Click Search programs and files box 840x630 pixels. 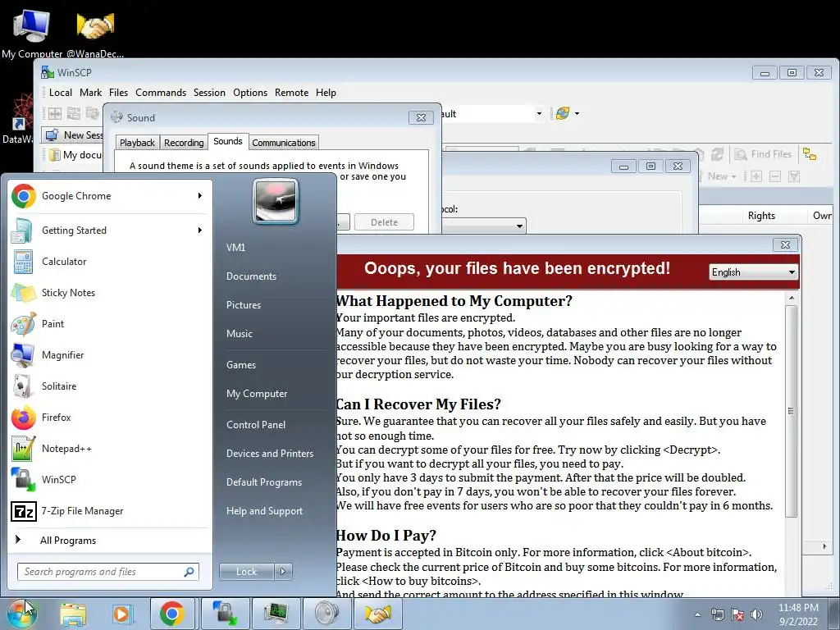point(107,572)
